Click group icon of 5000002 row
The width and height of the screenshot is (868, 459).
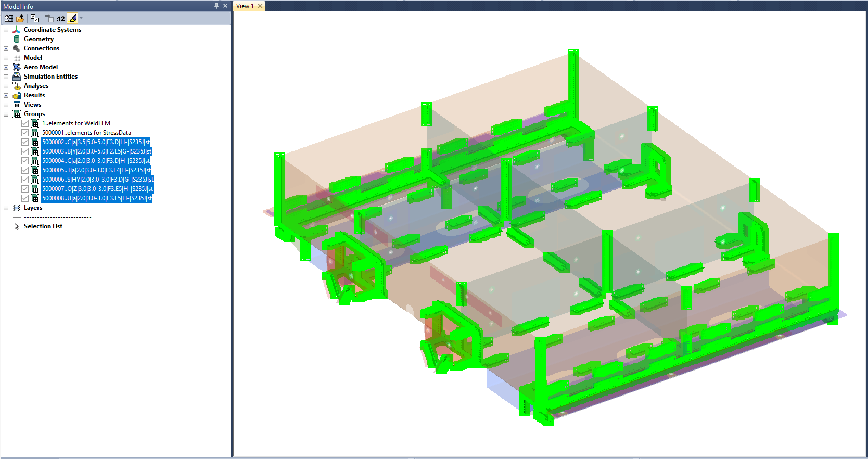tap(35, 142)
